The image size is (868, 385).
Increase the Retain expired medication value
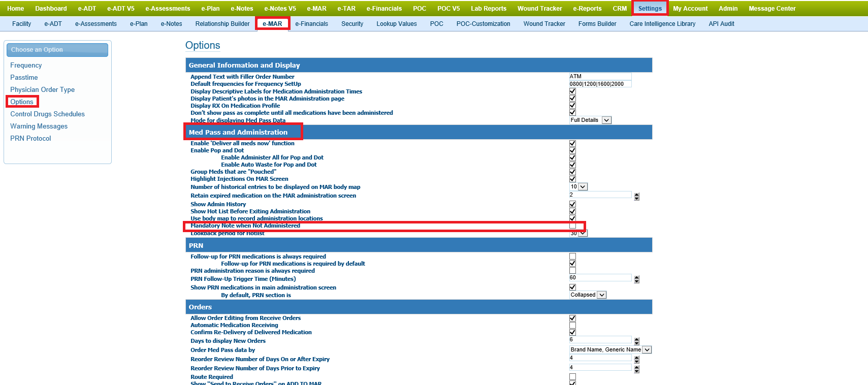coord(636,195)
